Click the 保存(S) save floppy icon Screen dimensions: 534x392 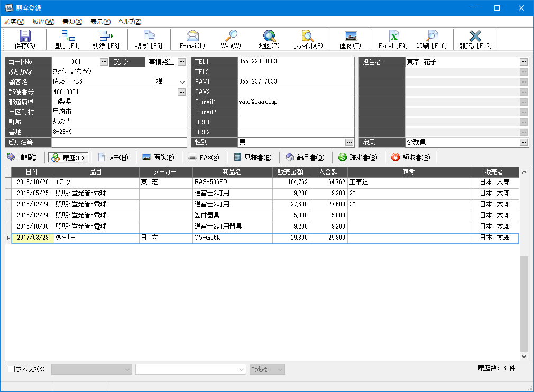[x=25, y=40]
